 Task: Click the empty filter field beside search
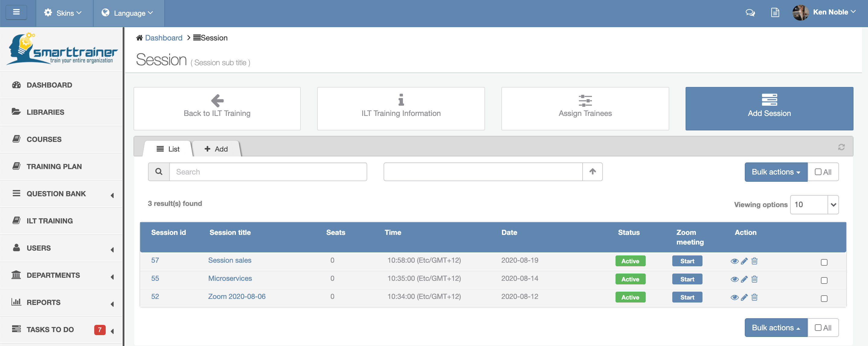483,172
